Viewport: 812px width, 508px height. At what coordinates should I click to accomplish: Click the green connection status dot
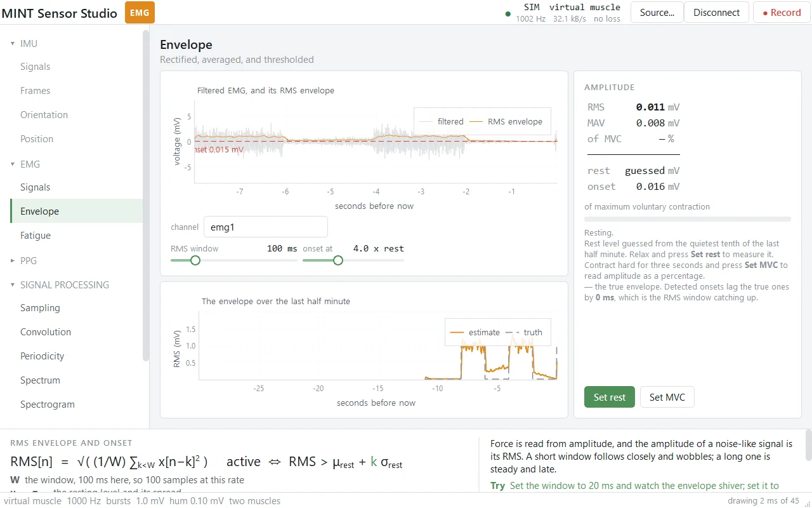pos(507,14)
